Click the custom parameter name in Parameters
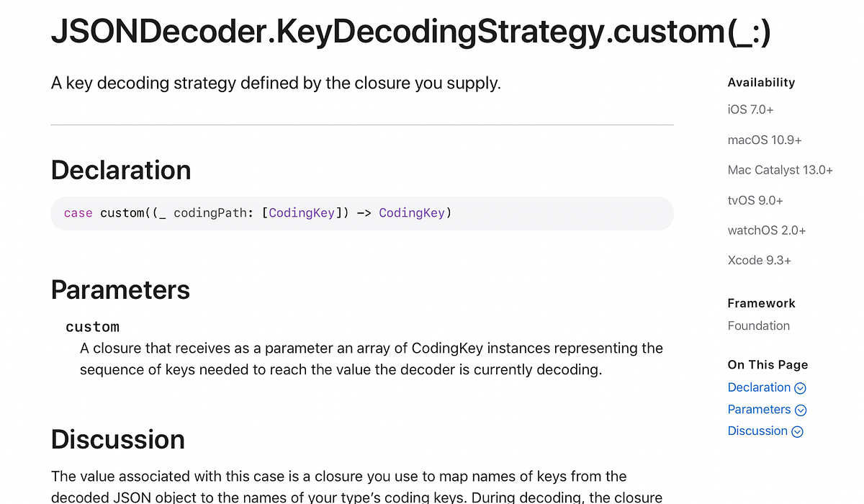The height and width of the screenshot is (504, 864). [92, 326]
